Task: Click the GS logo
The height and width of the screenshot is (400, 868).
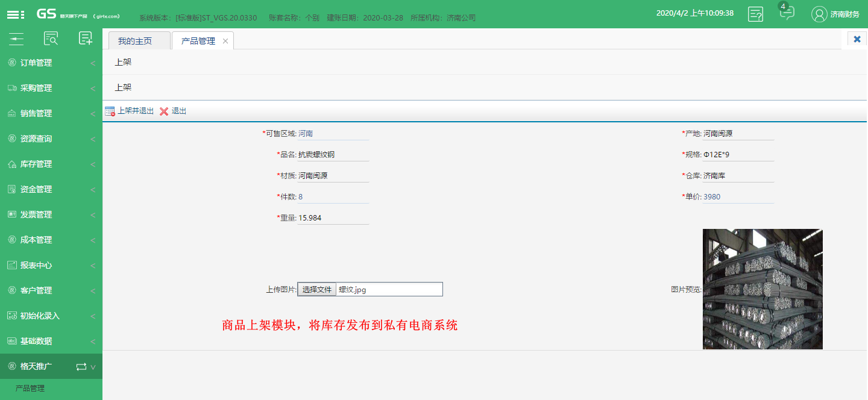Action: tap(46, 14)
